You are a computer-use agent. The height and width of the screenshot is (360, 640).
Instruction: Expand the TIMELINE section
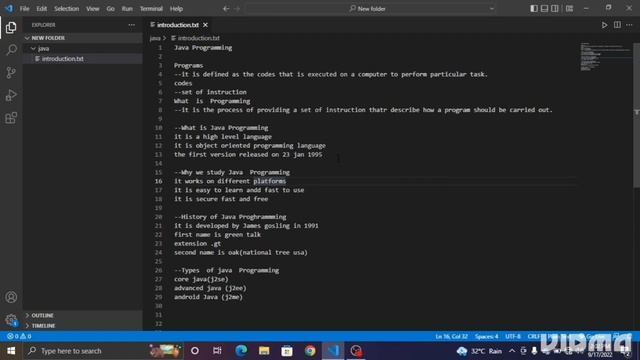coord(82,326)
